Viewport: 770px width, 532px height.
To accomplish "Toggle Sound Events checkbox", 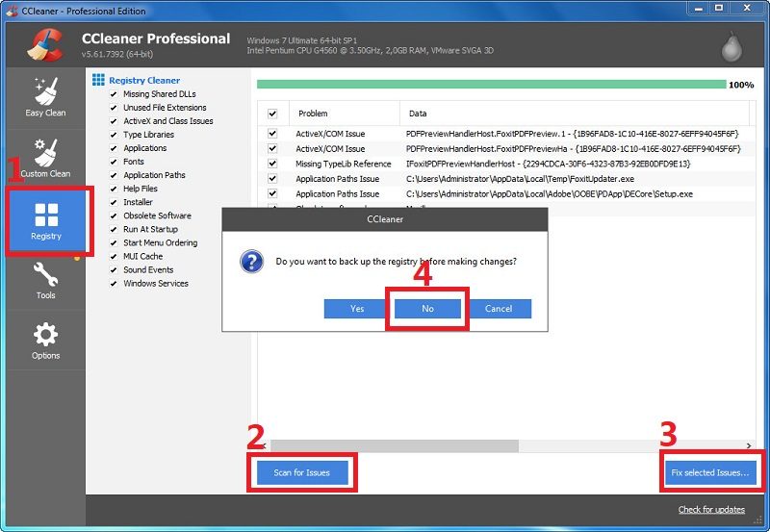I will [114, 270].
